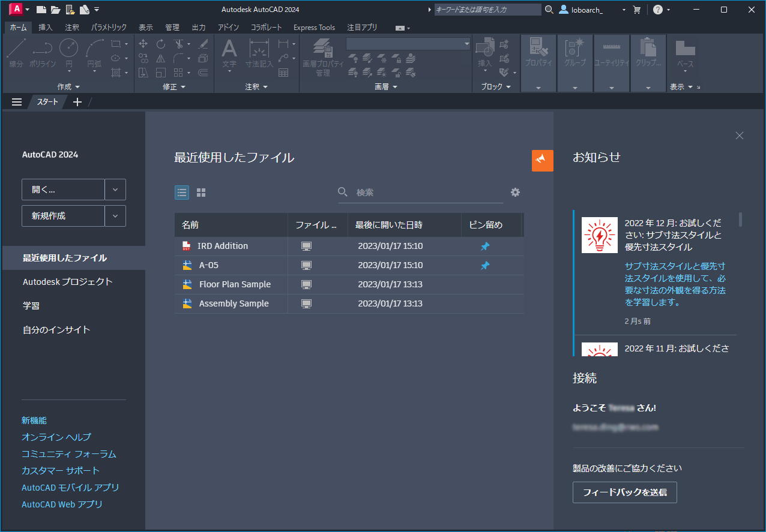Select 自分のインサイト in the sidebar
The height and width of the screenshot is (532, 766).
click(56, 330)
